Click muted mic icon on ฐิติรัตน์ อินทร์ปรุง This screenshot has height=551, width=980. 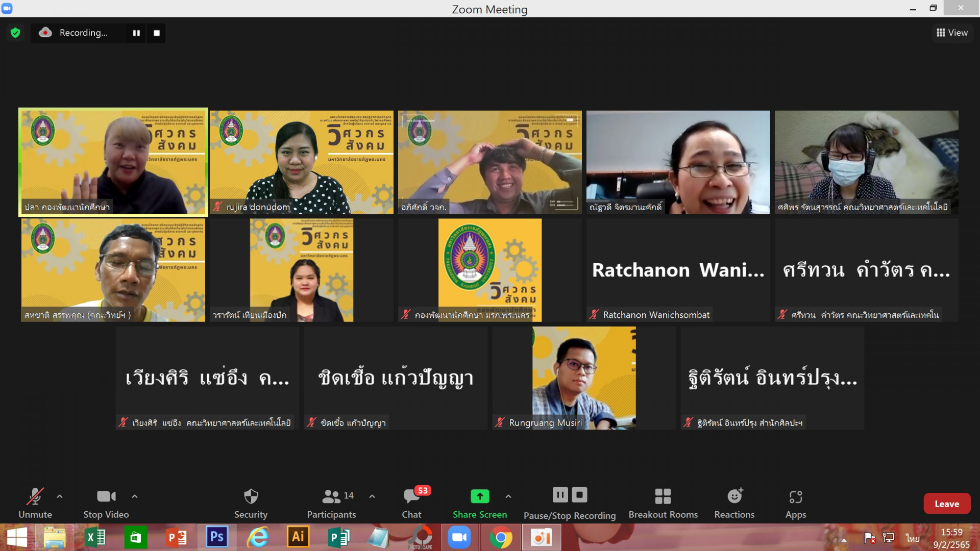coord(689,422)
